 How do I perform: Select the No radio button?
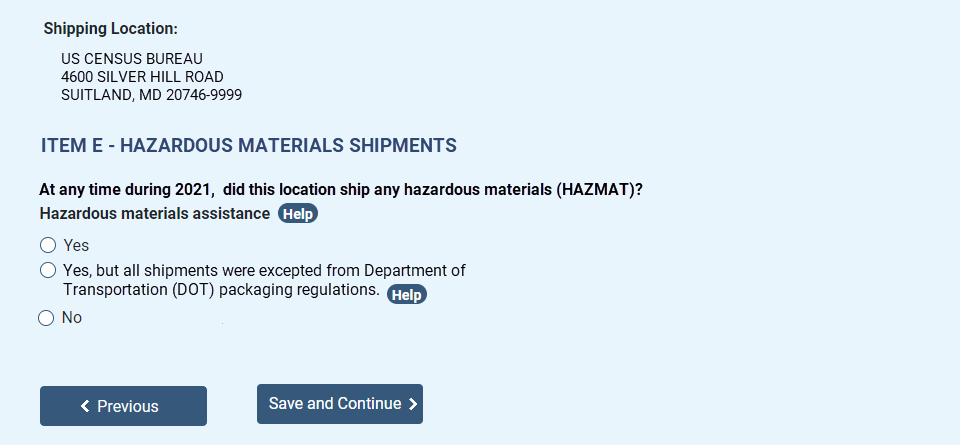(46, 318)
